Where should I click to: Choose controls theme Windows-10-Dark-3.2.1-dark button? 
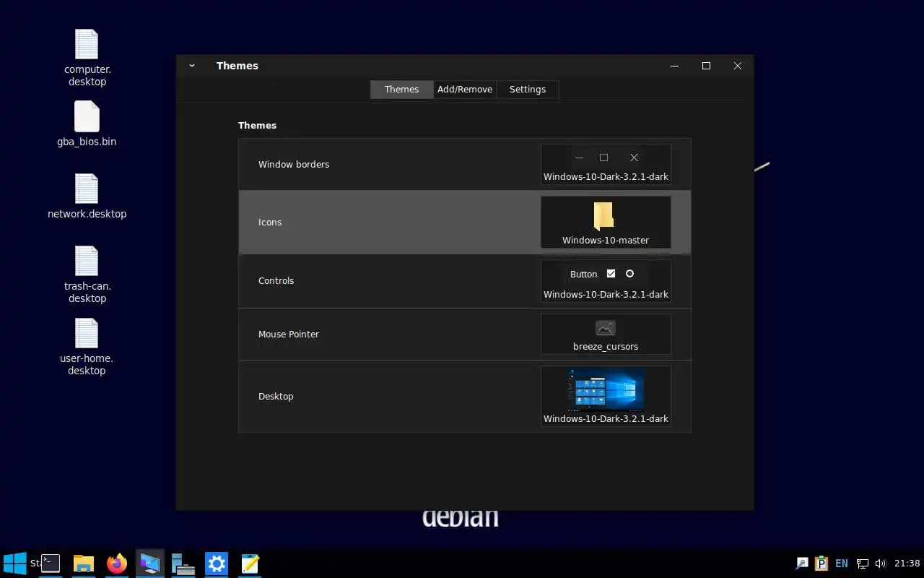[x=606, y=281]
